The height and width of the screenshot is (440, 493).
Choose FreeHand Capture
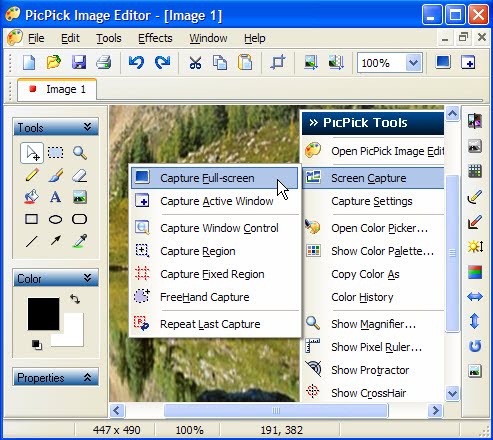point(214,297)
